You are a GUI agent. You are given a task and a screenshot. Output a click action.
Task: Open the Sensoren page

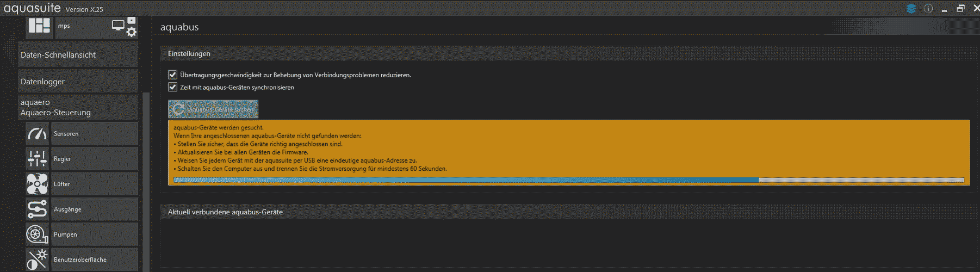click(94, 134)
